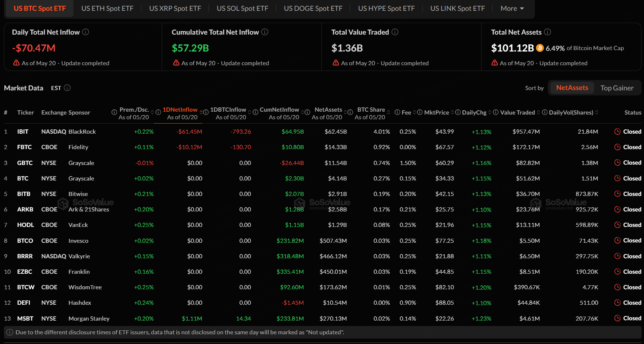Toggle sort arrows on CumNetInflow column

[303, 112]
